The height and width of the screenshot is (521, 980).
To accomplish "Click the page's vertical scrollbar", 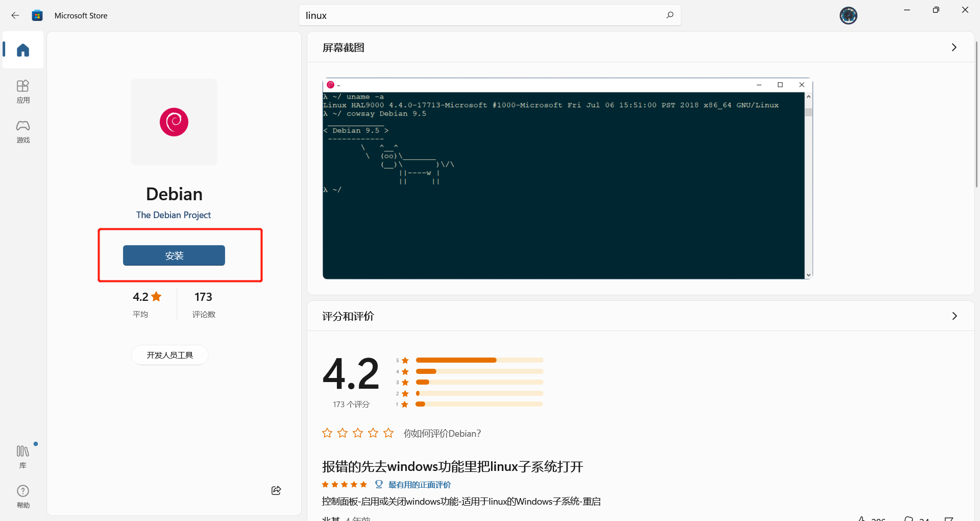I will [x=976, y=114].
